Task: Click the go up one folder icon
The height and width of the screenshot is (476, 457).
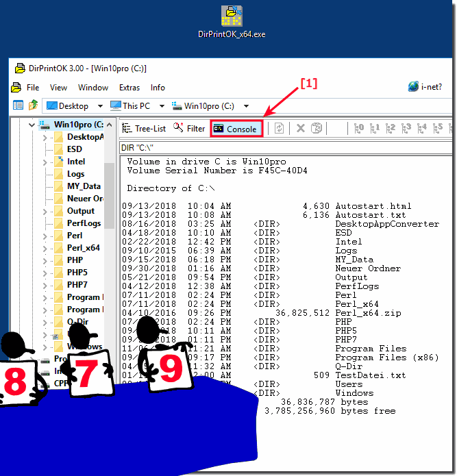Action: pos(33,105)
